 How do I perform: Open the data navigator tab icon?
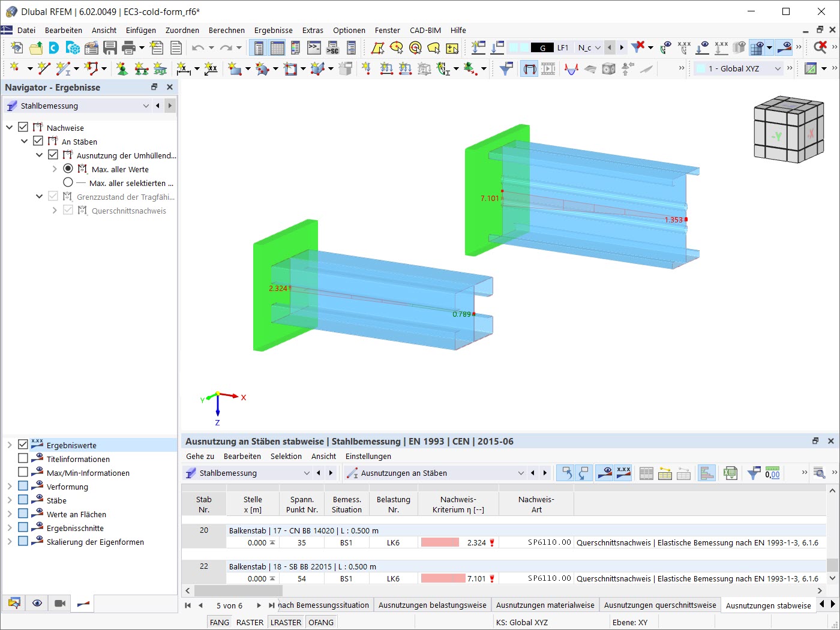pos(14,603)
